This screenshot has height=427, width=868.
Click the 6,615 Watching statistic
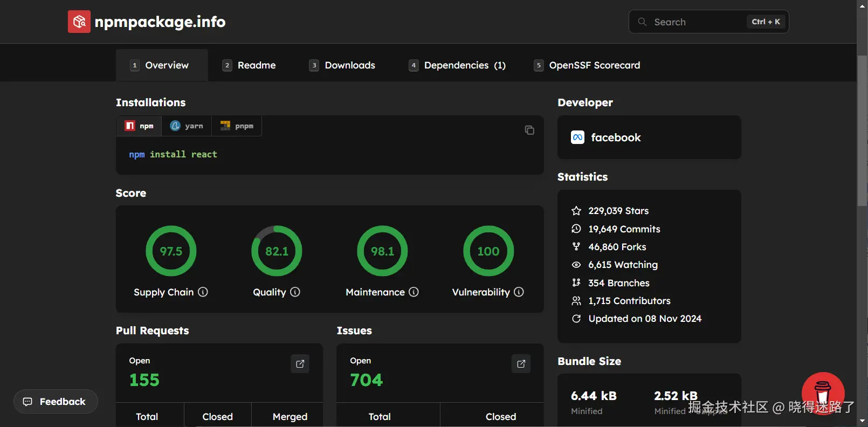623,265
